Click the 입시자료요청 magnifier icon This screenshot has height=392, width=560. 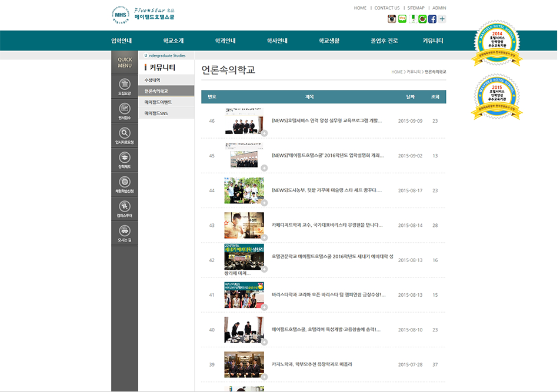pyautogui.click(x=125, y=133)
